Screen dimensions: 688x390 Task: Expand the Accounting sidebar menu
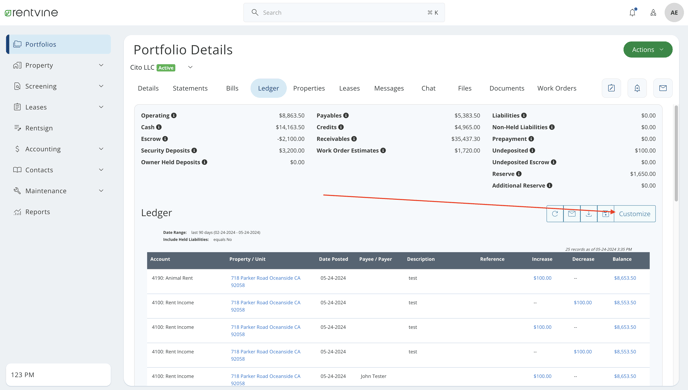pos(58,149)
